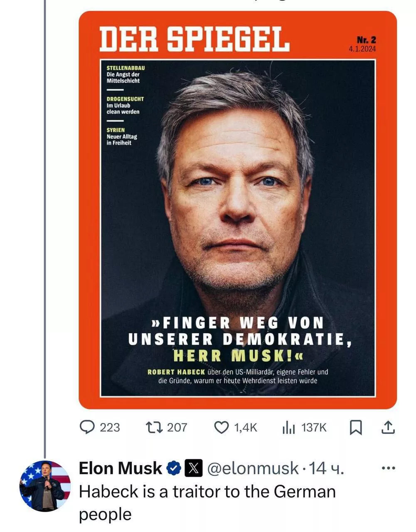The width and height of the screenshot is (416, 532).
Task: Tap the share upload arrow icon
Action: [387, 427]
